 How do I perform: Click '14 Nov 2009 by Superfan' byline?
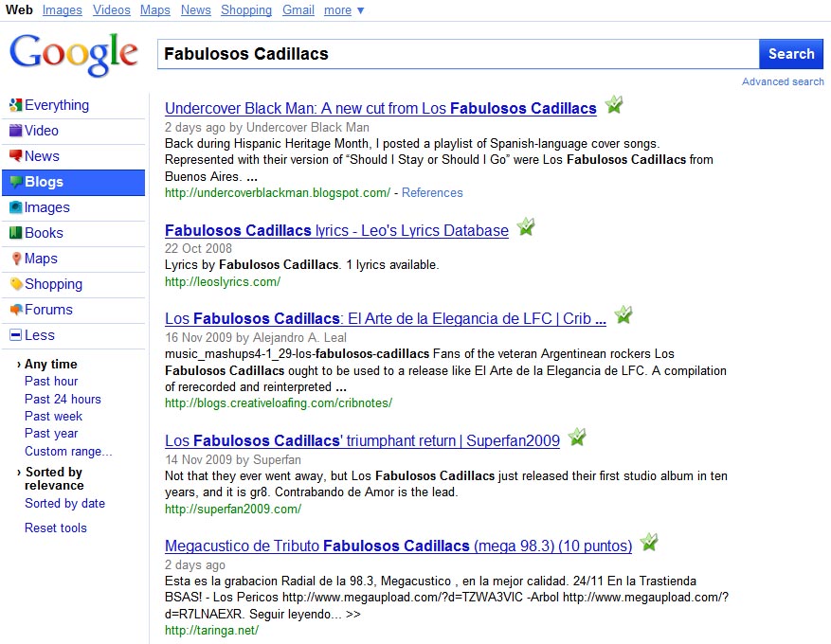[233, 459]
